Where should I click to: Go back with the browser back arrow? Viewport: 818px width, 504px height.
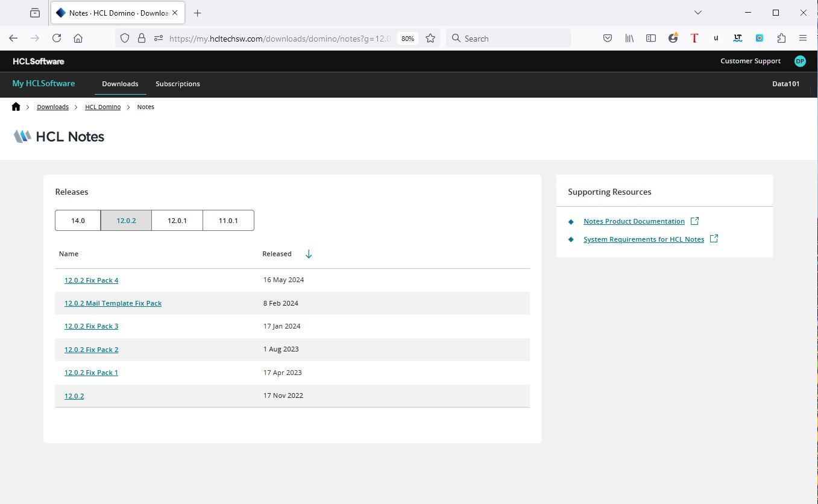13,38
